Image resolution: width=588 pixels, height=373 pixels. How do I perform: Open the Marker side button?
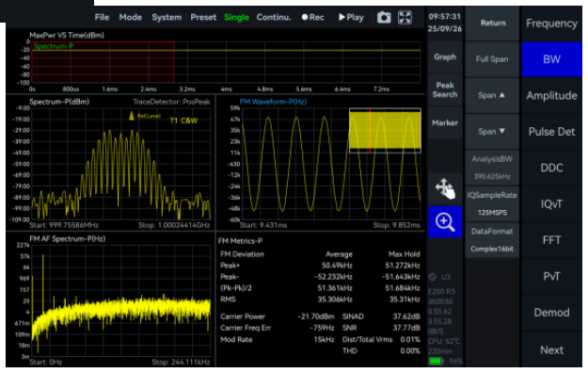tap(445, 122)
